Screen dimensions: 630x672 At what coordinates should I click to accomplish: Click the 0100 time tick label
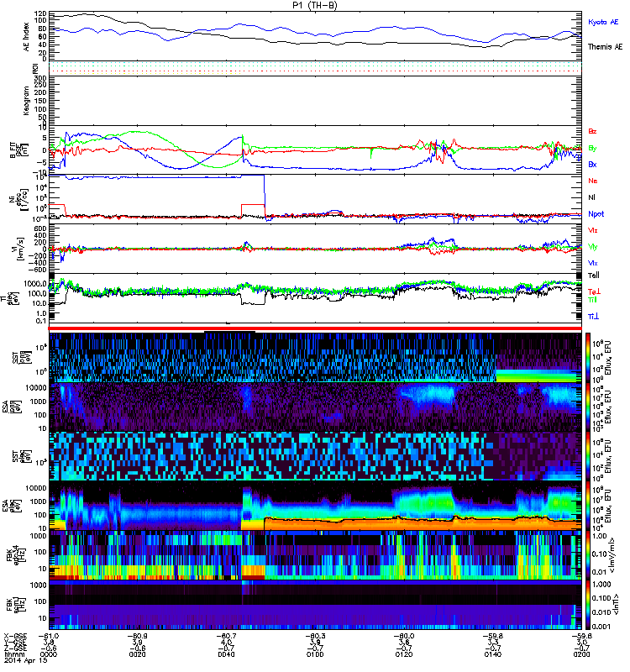[x=315, y=654]
